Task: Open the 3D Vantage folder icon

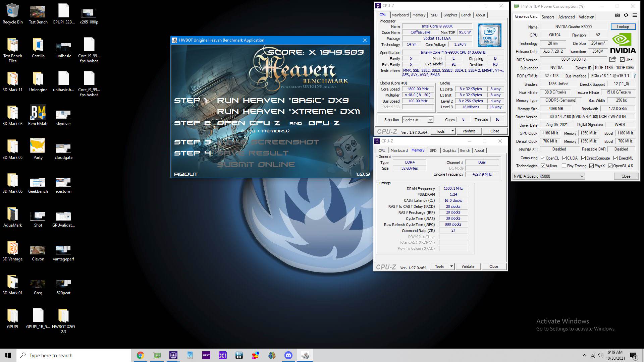Action: [x=12, y=251]
